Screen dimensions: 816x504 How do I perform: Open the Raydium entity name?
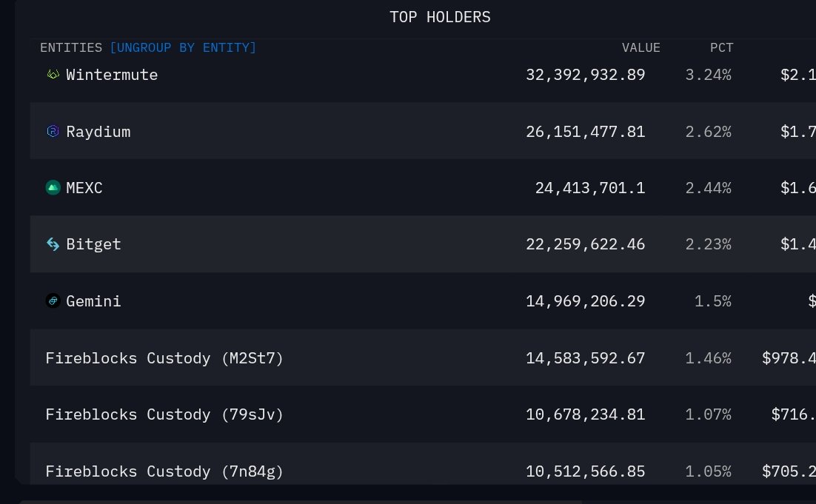(x=98, y=132)
